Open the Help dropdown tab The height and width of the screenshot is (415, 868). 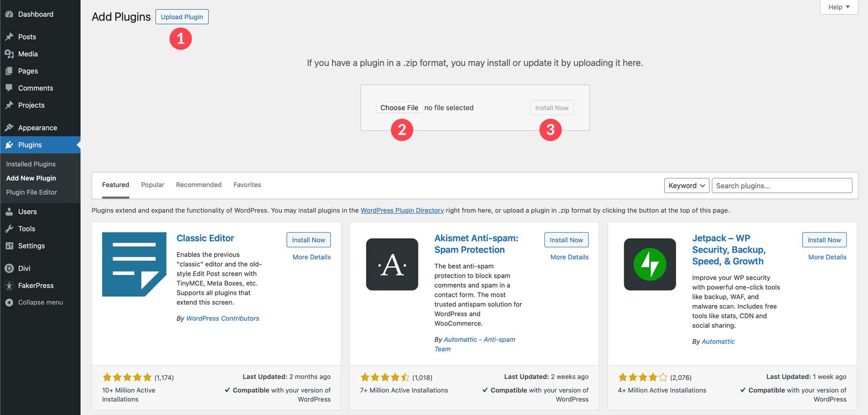(839, 7)
